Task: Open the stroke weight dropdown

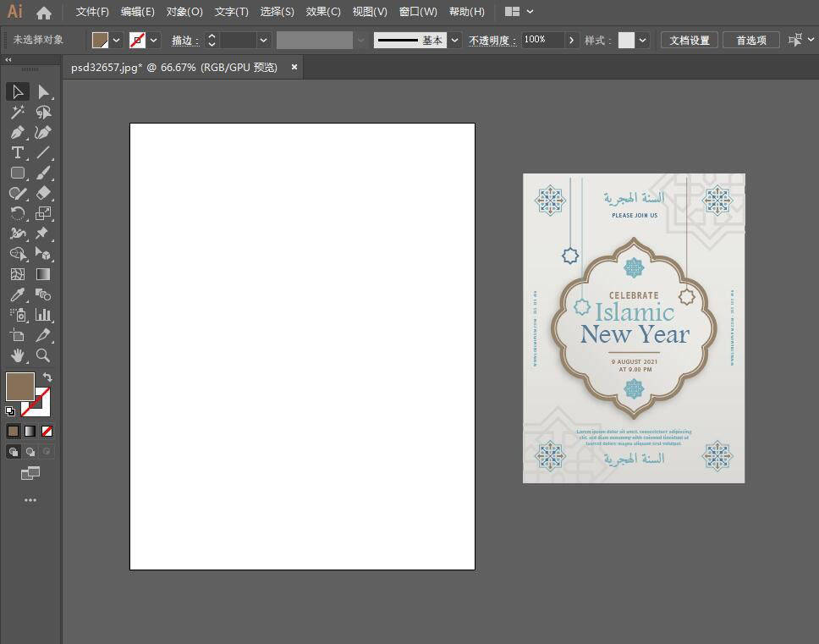Action: pos(264,40)
